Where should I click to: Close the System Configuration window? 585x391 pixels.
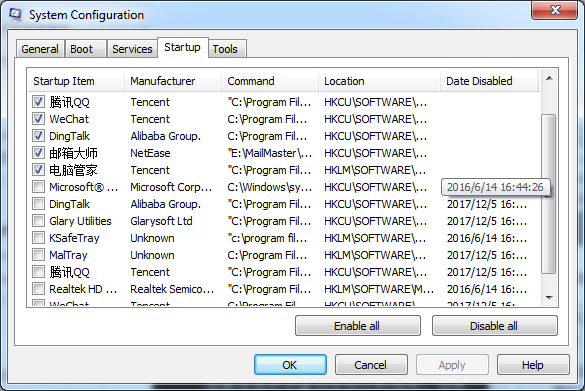555,9
